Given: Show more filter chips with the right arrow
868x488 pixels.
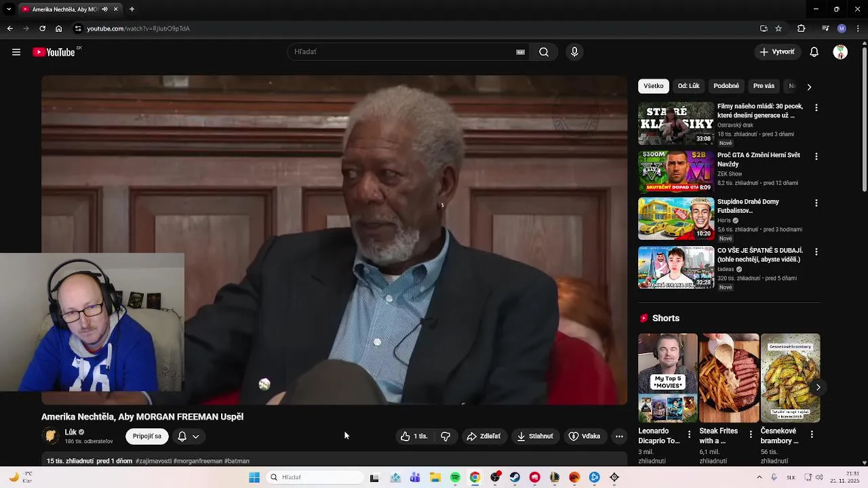Looking at the screenshot, I should tap(808, 87).
